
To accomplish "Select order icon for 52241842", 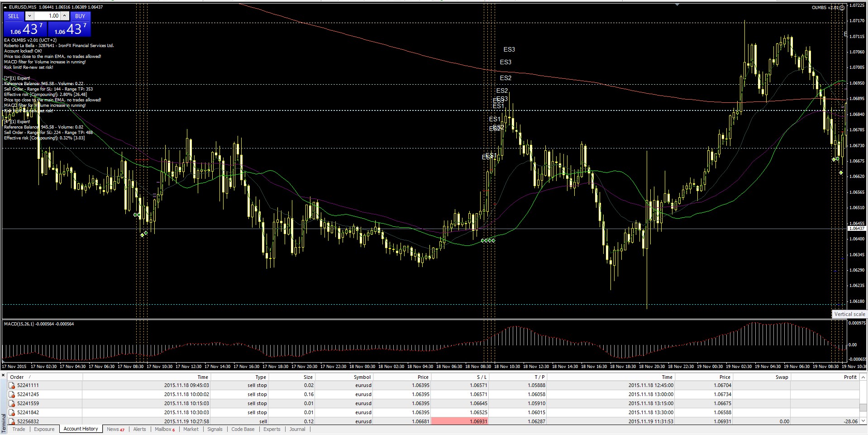I will click(x=12, y=413).
